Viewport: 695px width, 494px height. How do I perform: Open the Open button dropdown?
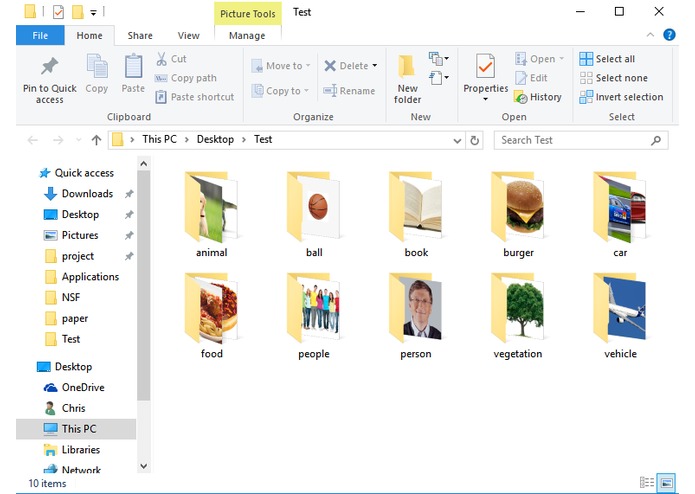tap(562, 58)
